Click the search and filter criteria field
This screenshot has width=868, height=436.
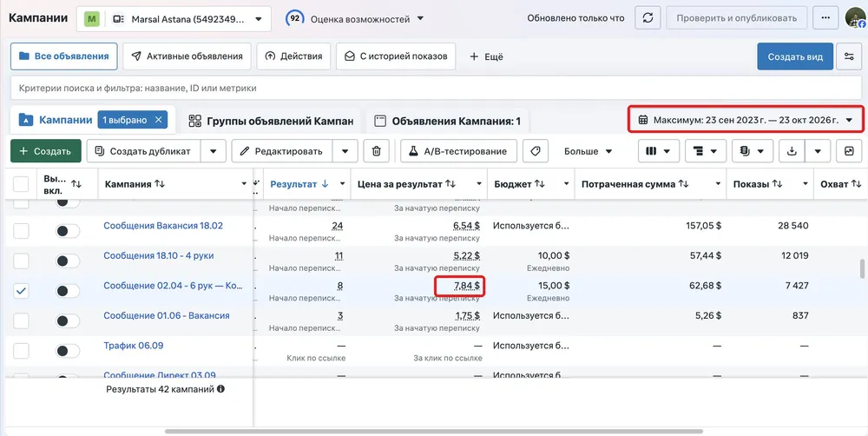tap(437, 88)
